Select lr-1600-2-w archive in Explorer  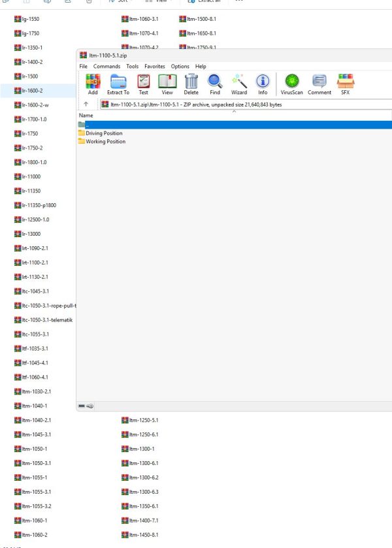tap(31, 105)
